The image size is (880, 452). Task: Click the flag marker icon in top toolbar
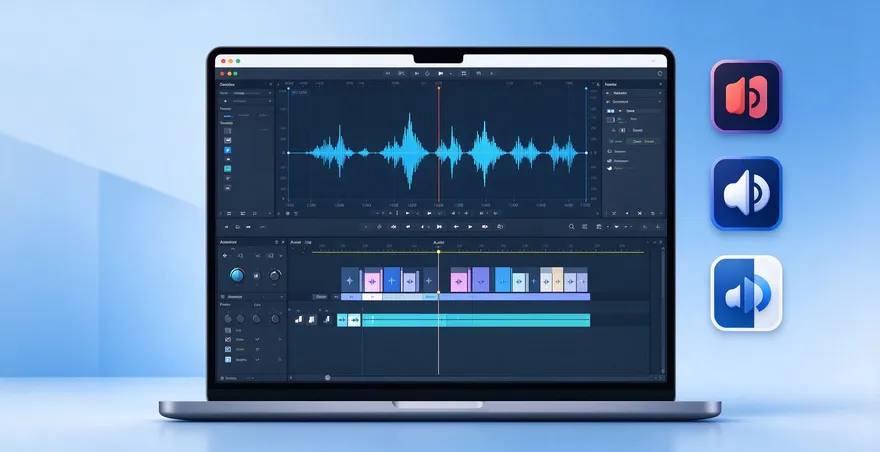coord(441,74)
